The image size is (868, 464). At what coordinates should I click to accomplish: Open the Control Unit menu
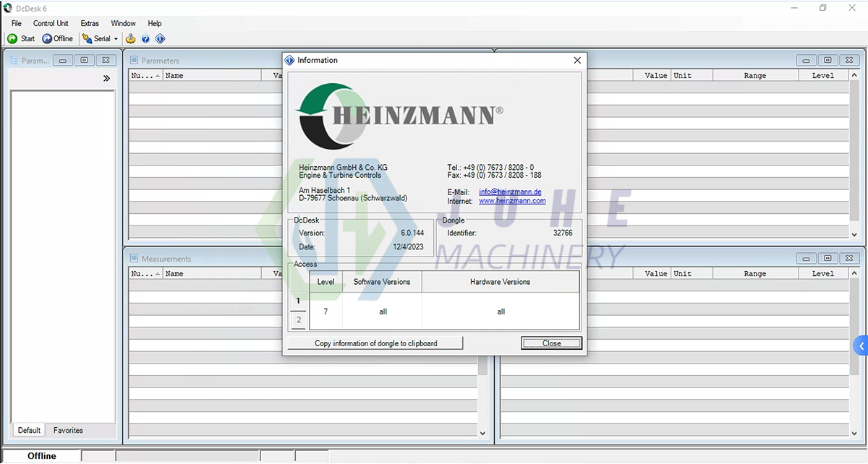51,23
